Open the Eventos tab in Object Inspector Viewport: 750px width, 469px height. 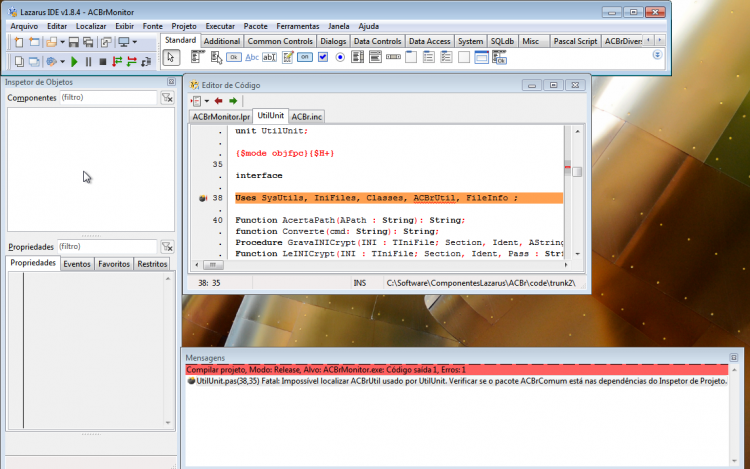tap(77, 264)
